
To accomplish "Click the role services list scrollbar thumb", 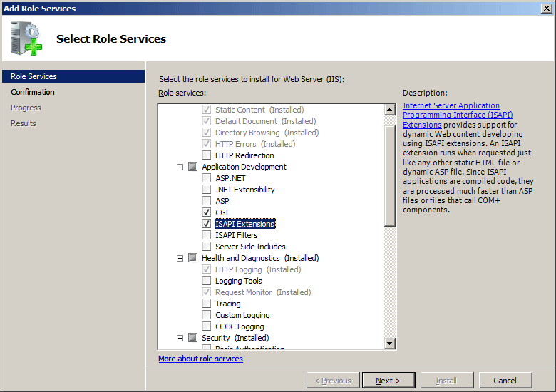I will 390,176.
